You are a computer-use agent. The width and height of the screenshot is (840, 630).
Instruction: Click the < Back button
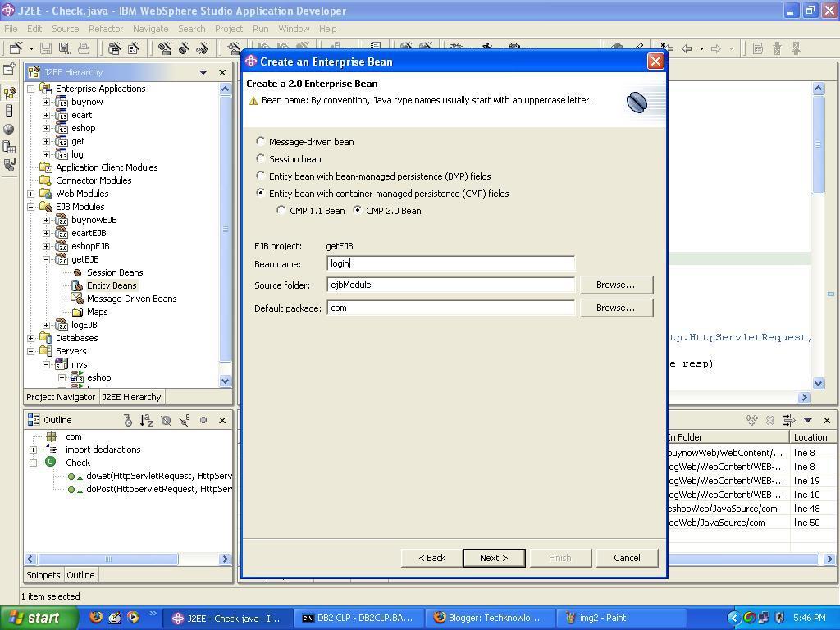click(431, 558)
